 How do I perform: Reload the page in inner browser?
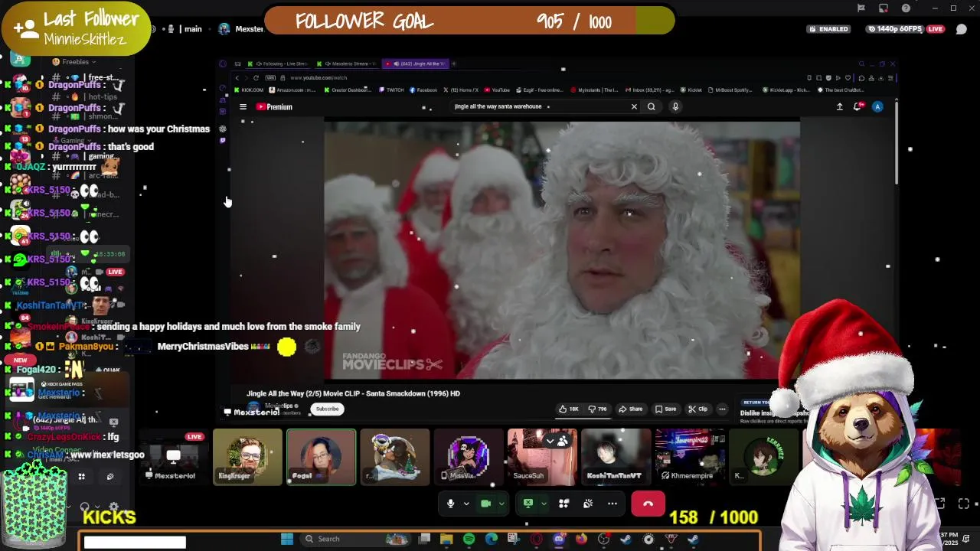click(x=256, y=77)
